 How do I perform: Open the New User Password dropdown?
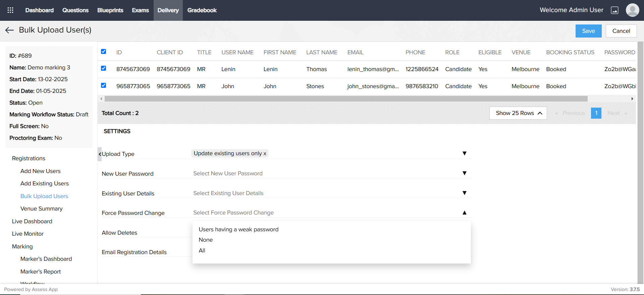click(332, 173)
